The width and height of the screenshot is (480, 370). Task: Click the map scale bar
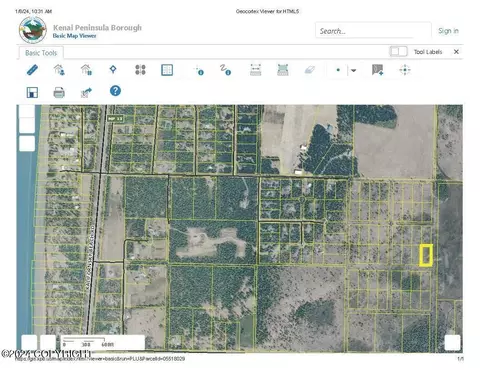coord(103,342)
